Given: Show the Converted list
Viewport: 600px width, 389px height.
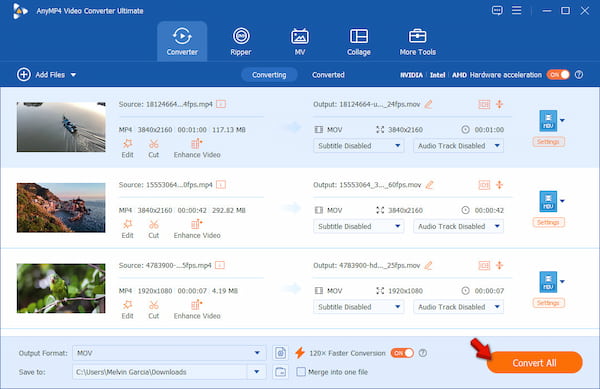Looking at the screenshot, I should [328, 75].
